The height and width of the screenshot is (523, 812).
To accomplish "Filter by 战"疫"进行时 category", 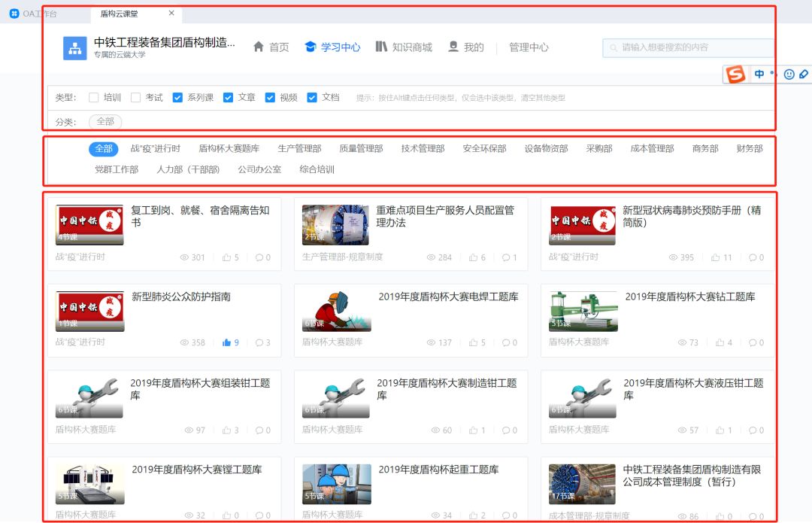I will tap(156, 149).
